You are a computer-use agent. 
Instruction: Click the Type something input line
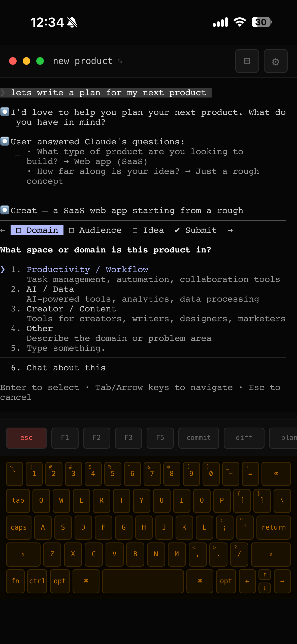coord(65,348)
